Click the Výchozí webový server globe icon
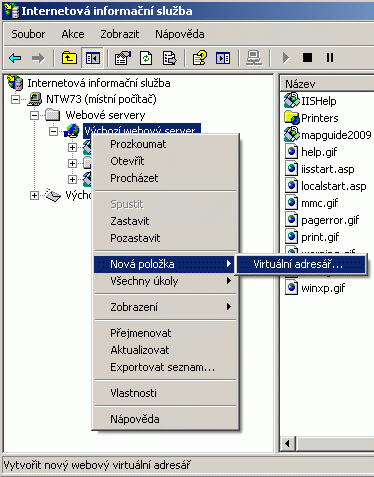Screen dimensions: 374x477 72,131
